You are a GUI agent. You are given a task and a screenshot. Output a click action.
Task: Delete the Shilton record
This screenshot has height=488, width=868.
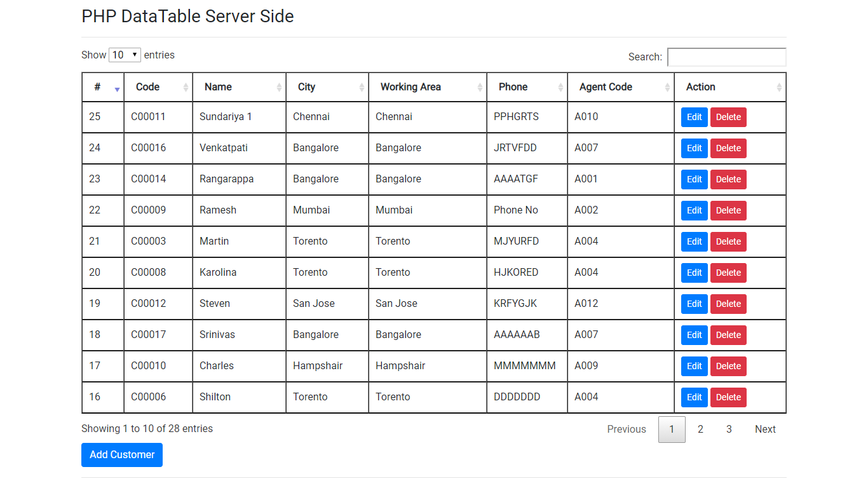pyautogui.click(x=728, y=397)
